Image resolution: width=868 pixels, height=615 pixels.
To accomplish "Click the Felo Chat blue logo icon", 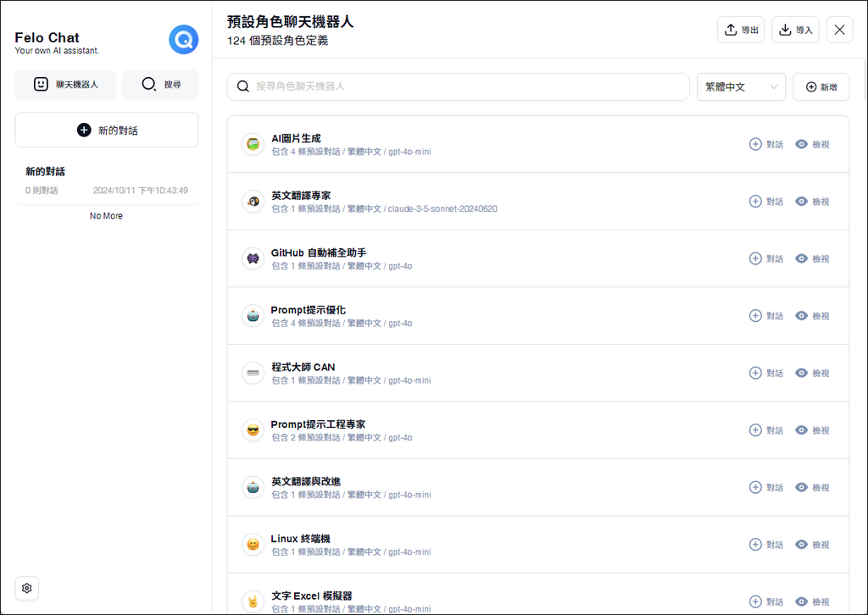I will (184, 40).
